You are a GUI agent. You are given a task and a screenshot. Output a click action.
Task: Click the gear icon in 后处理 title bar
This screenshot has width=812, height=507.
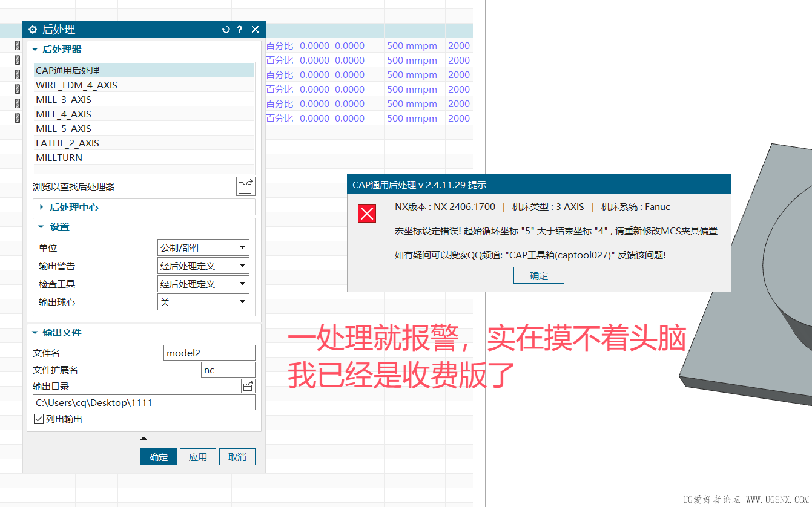click(32, 29)
